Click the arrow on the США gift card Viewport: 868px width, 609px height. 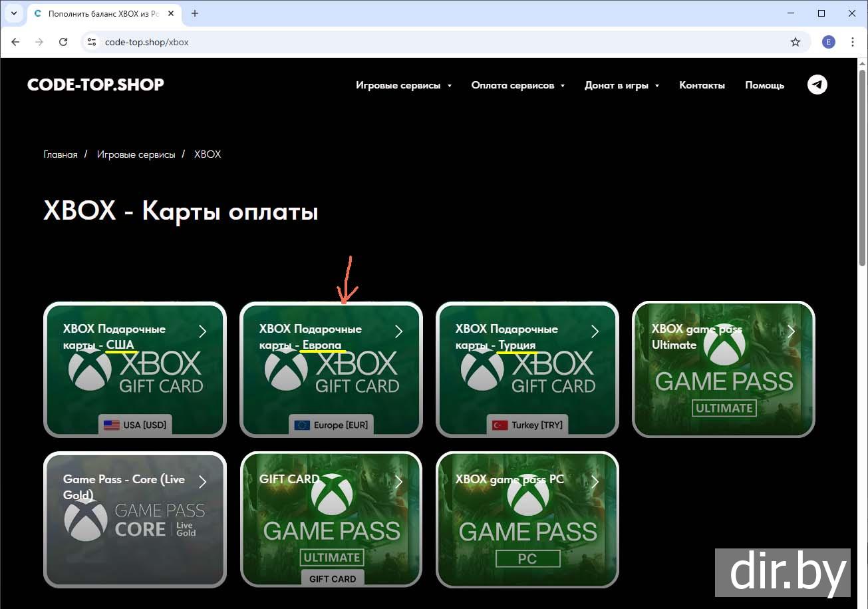point(203,331)
